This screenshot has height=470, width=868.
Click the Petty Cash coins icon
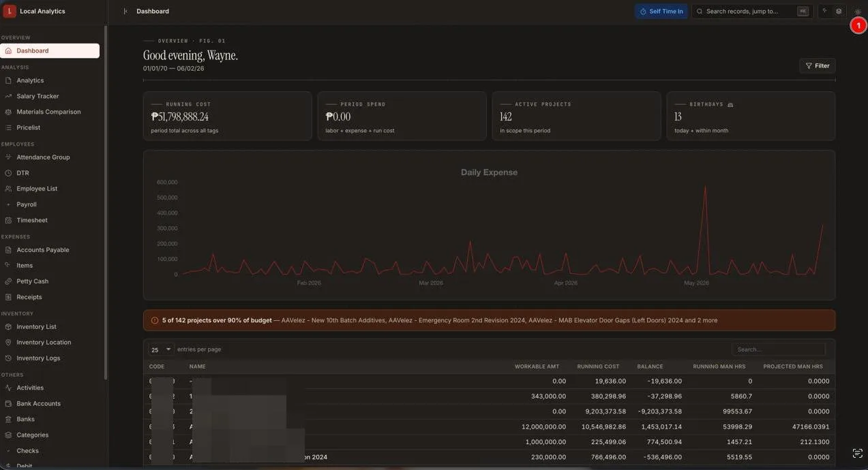click(8, 281)
